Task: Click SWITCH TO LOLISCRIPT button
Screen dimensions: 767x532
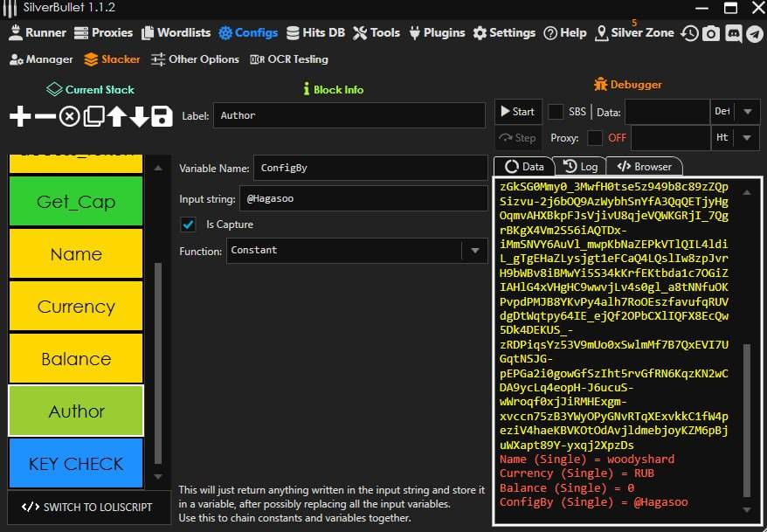Action: coord(87,507)
